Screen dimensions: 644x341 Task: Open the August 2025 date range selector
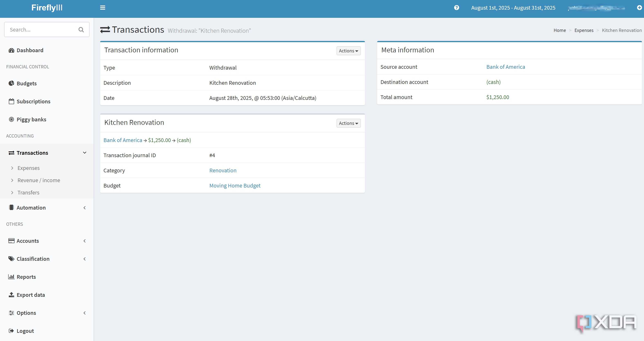point(513,8)
